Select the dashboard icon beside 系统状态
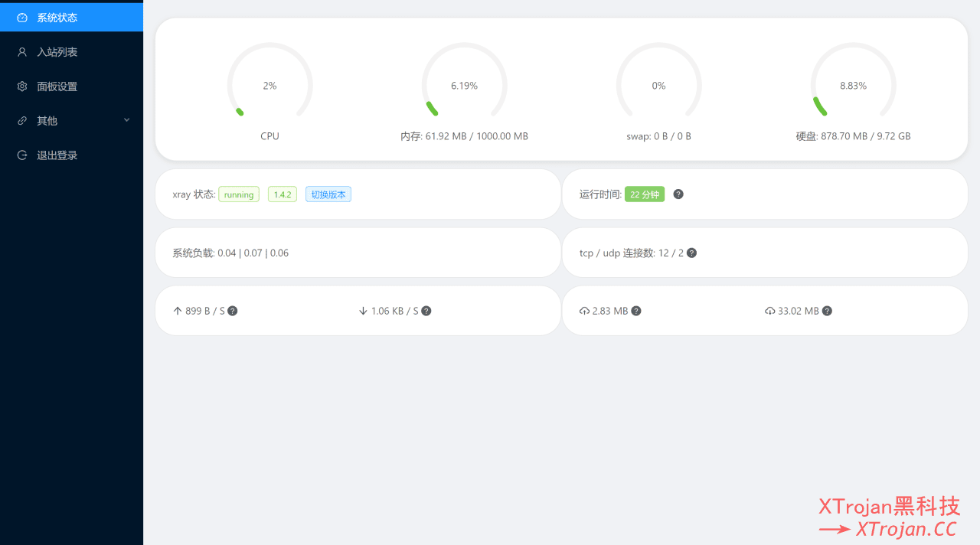This screenshot has width=980, height=545. click(21, 17)
